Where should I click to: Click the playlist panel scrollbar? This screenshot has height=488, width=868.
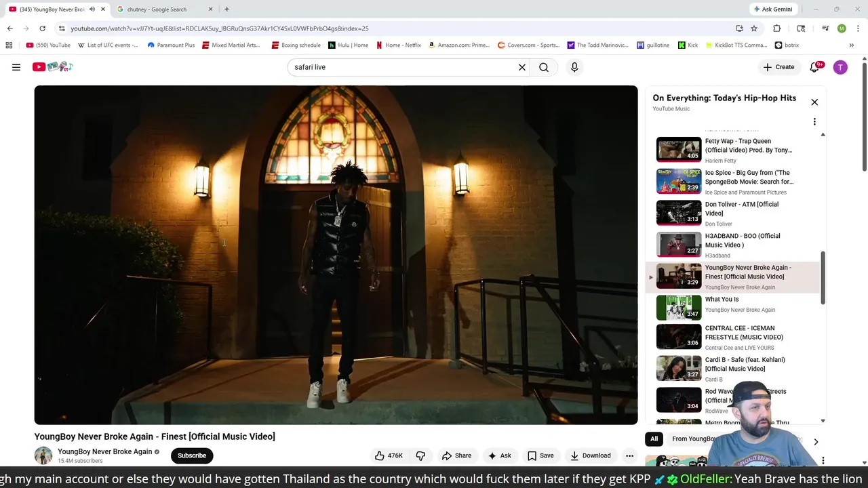pos(823,277)
